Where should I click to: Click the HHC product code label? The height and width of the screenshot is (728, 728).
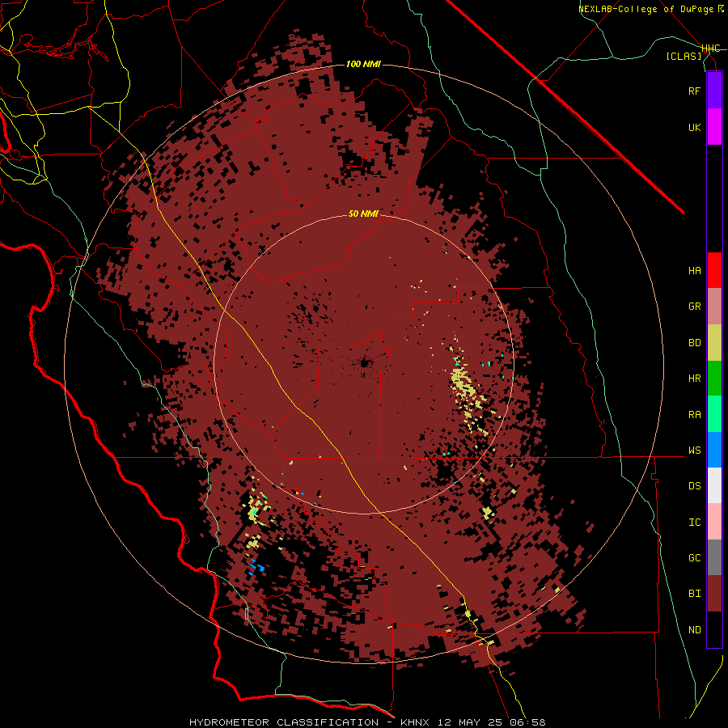click(x=711, y=49)
